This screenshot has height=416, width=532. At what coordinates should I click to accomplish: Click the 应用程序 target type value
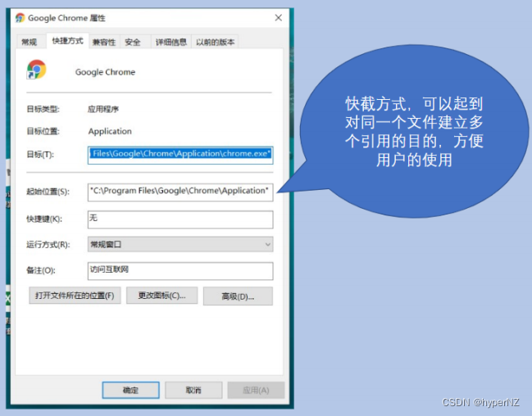(x=103, y=109)
